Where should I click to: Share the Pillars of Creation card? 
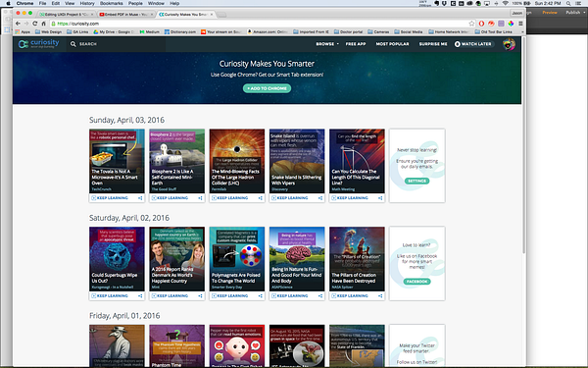pos(380,296)
